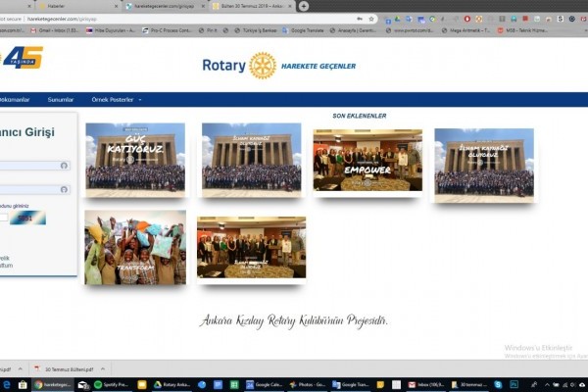The image size is (588, 392).
Task: Click the Harekete Geçenler header title
Action: tap(318, 66)
